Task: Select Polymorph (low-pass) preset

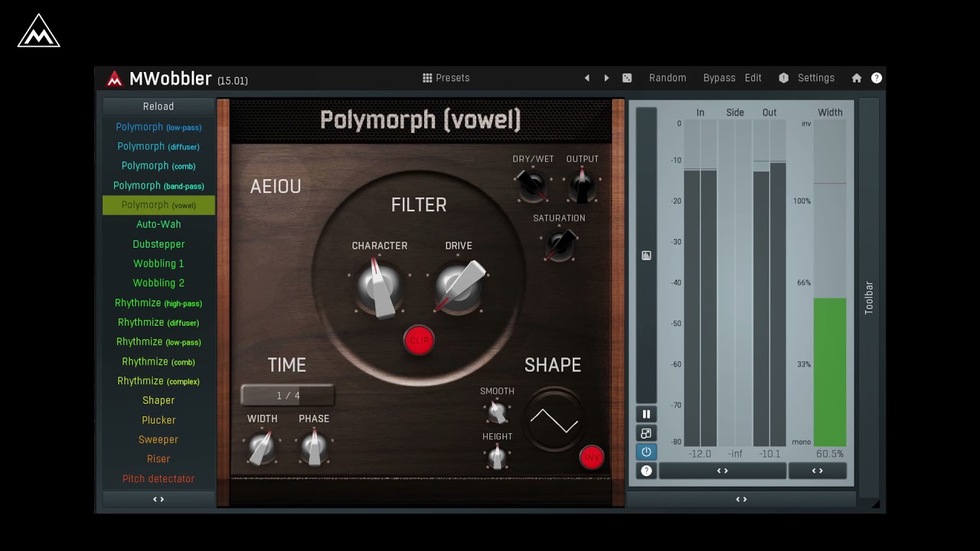Action: [x=158, y=127]
